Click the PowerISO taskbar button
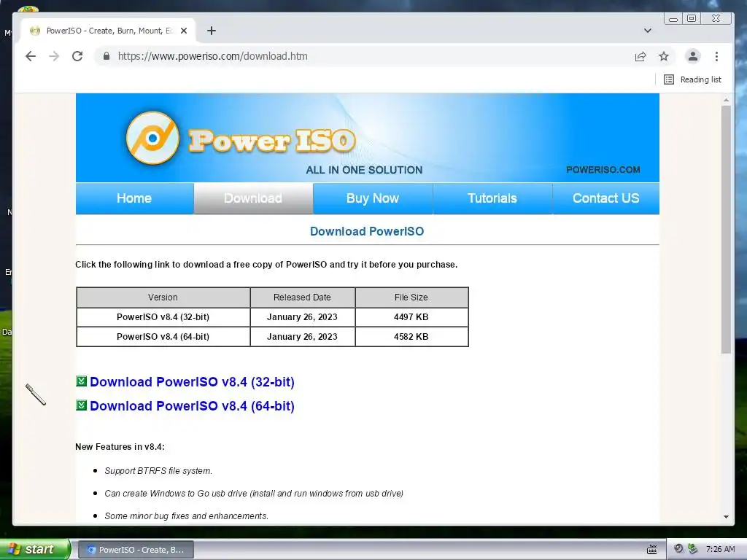The height and width of the screenshot is (560, 747). pyautogui.click(x=136, y=550)
